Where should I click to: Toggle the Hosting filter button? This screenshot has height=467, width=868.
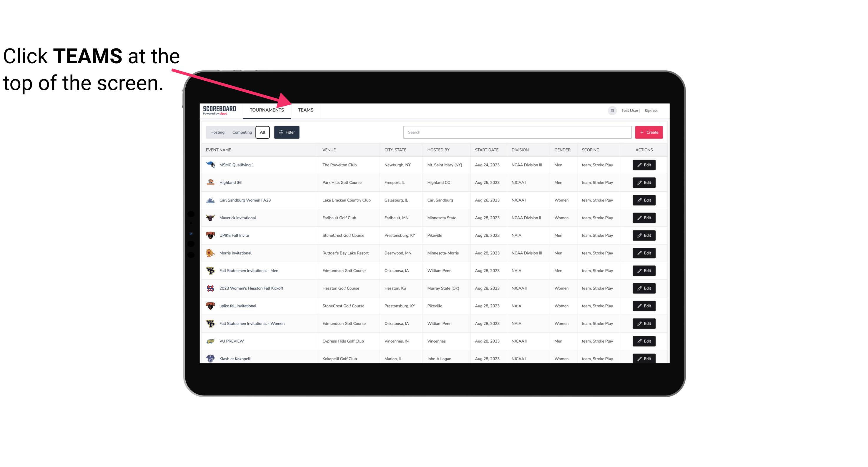(x=217, y=132)
